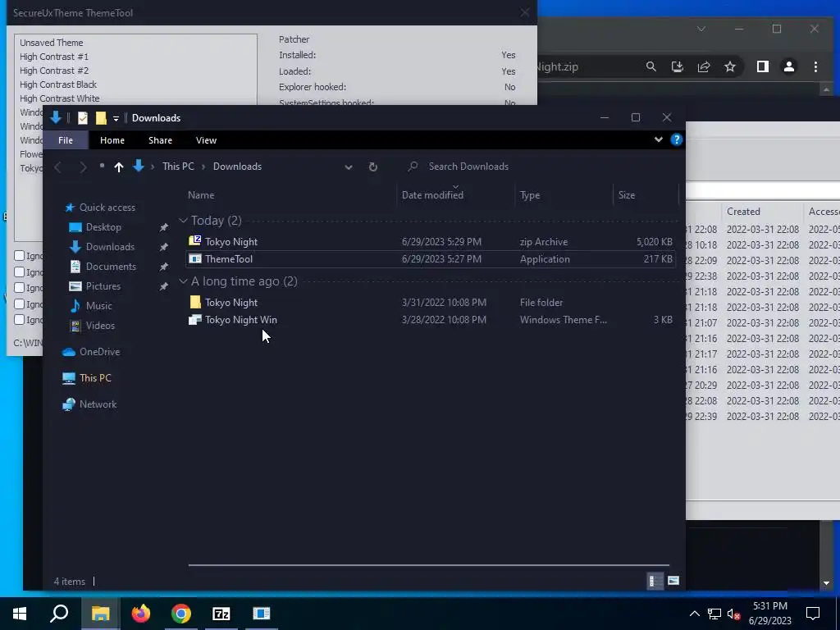Switch to details view layout icon

tap(655, 581)
